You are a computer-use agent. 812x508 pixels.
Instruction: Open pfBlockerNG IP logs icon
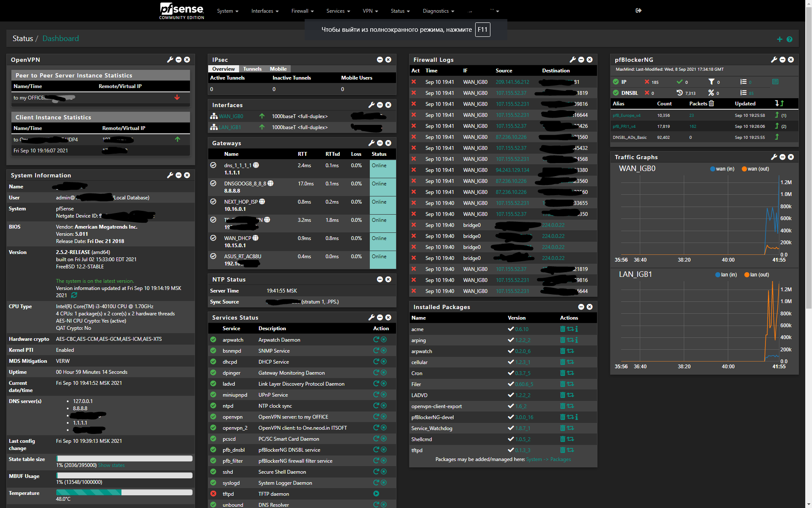(775, 82)
